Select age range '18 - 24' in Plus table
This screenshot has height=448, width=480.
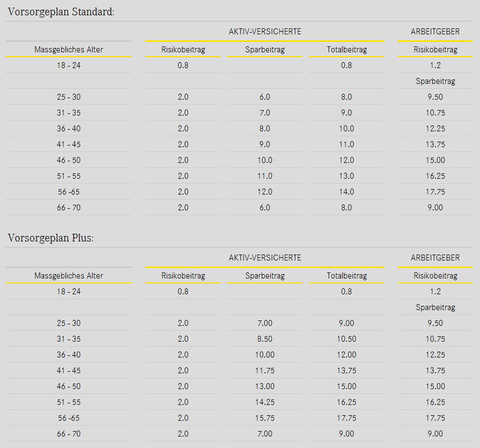pos(69,292)
